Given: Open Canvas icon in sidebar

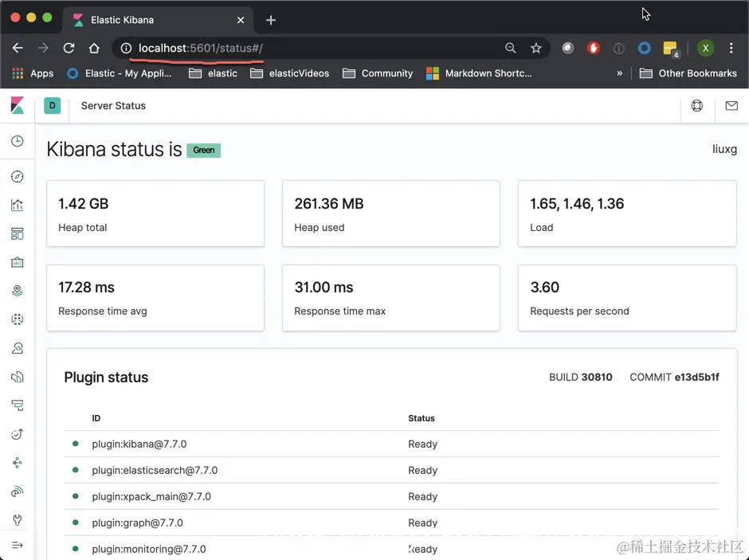Looking at the screenshot, I should [18, 263].
